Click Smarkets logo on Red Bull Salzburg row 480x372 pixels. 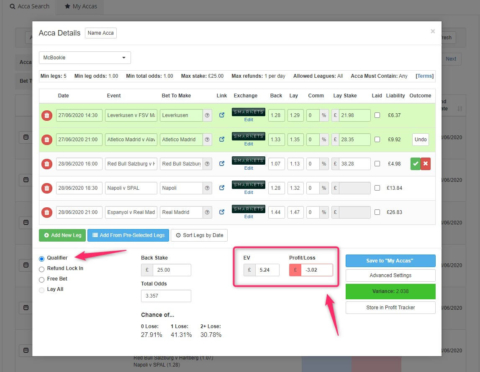click(x=248, y=160)
